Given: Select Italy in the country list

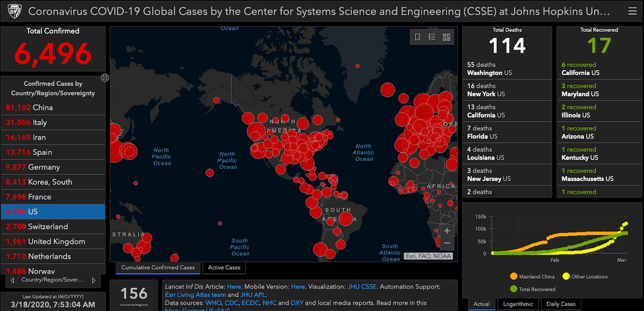Looking at the screenshot, I should pos(53,122).
